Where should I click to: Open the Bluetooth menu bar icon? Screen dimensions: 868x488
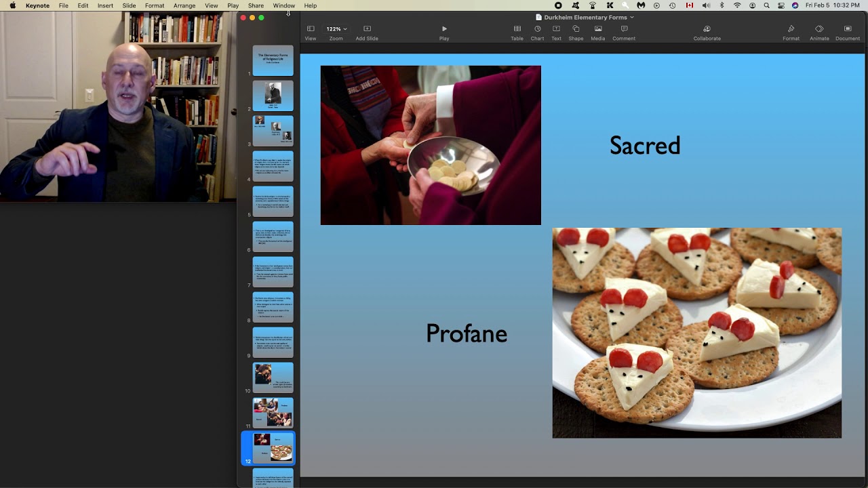click(722, 5)
